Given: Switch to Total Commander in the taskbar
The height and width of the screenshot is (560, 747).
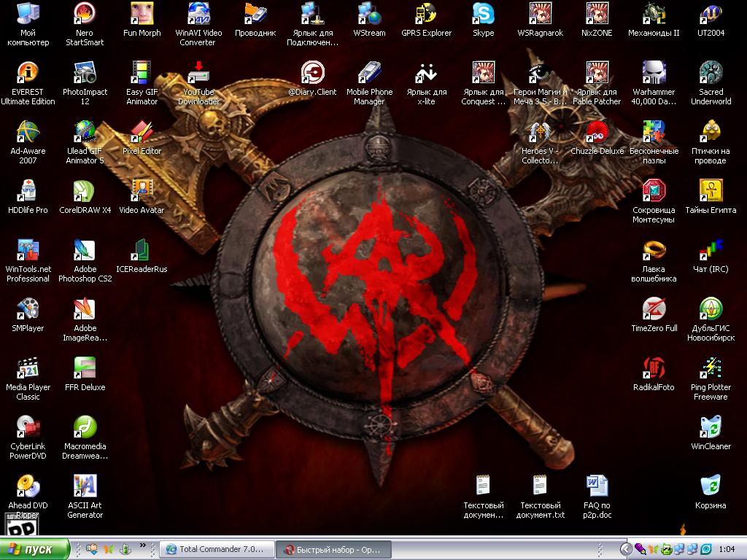Looking at the screenshot, I should tap(218, 549).
